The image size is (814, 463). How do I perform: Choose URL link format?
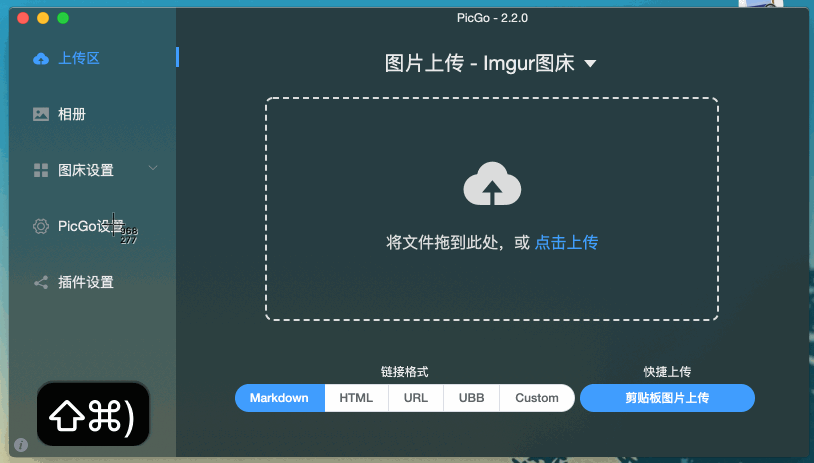click(416, 398)
